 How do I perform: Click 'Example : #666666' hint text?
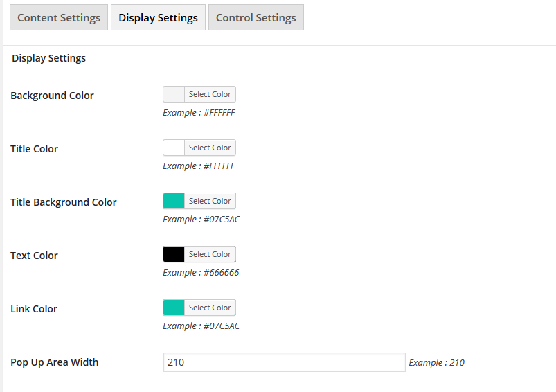[x=201, y=272]
